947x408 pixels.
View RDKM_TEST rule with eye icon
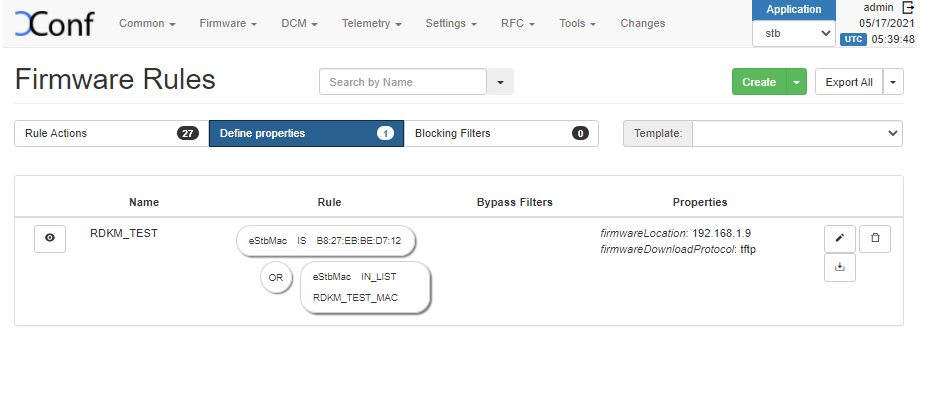[x=50, y=238]
